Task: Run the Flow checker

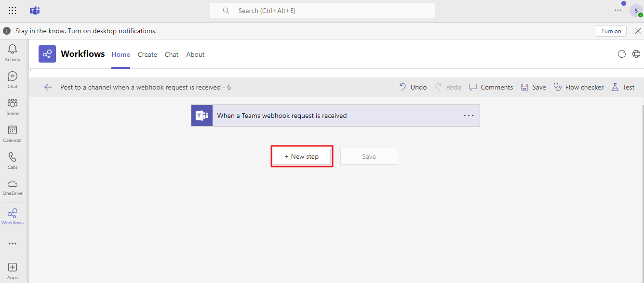Action: pos(578,87)
